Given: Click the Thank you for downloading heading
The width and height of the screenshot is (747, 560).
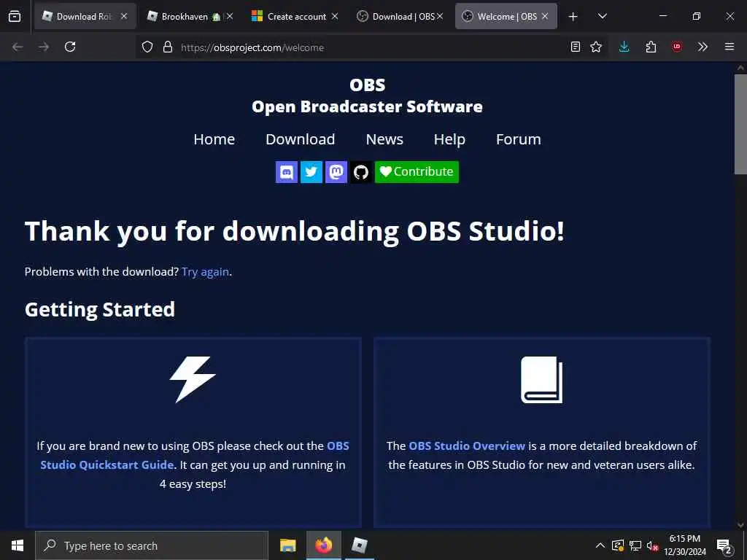Looking at the screenshot, I should tap(295, 231).
